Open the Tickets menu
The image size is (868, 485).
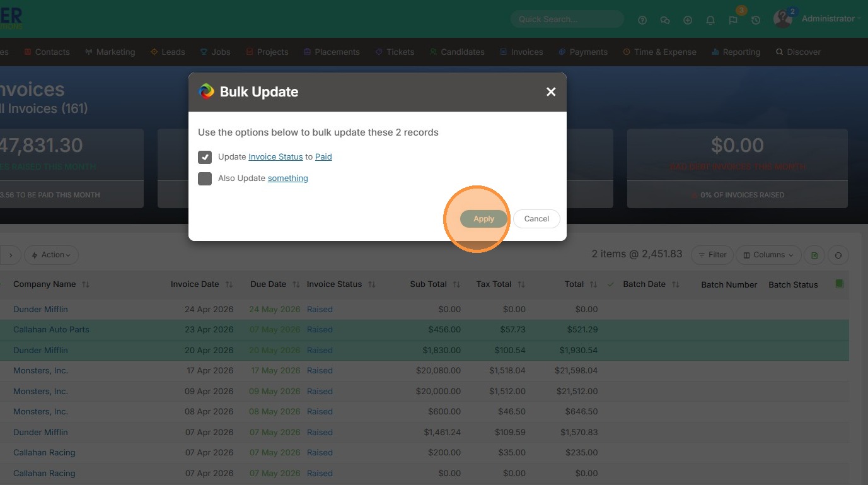[395, 52]
